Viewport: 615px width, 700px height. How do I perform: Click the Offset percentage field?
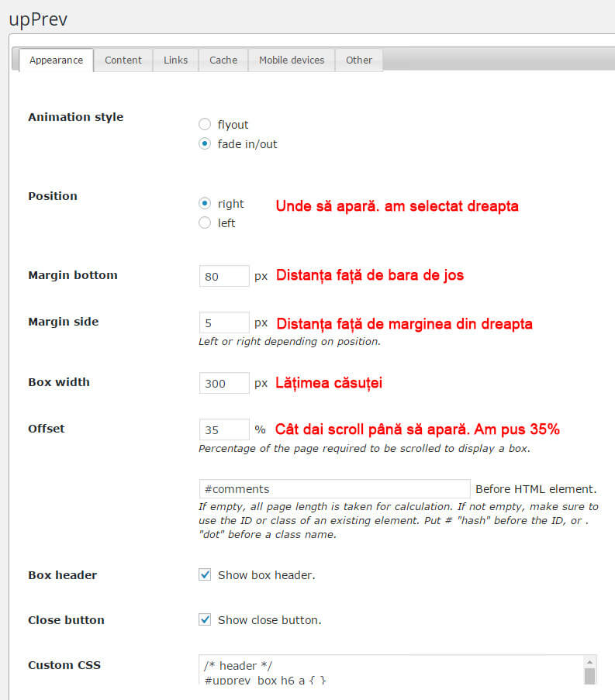224,429
